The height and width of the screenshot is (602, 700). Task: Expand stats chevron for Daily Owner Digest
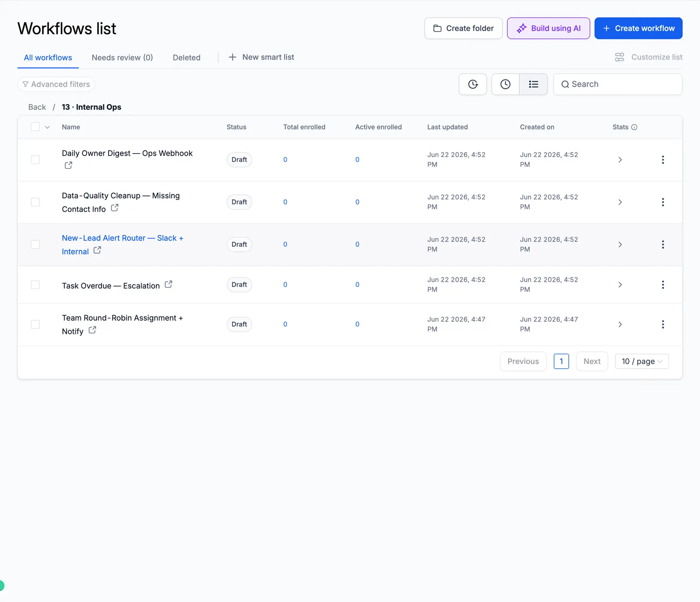pyautogui.click(x=620, y=160)
